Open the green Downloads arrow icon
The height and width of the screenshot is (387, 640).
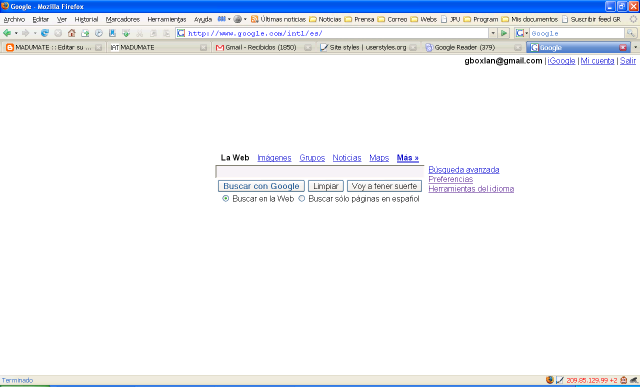[126, 33]
